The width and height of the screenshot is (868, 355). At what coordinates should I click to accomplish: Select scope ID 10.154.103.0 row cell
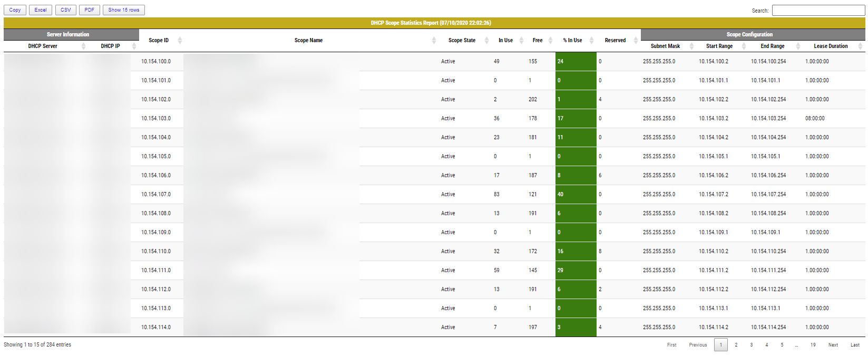[156, 119]
